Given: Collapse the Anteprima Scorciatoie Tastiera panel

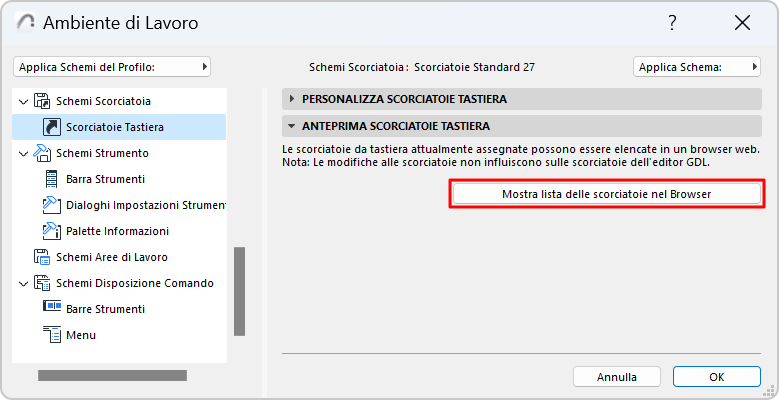Looking at the screenshot, I should 291,127.
